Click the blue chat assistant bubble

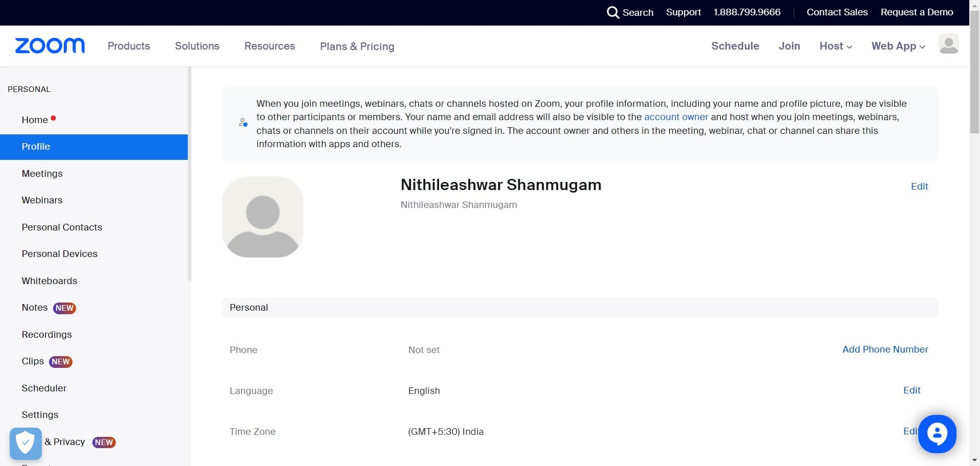pyautogui.click(x=937, y=434)
